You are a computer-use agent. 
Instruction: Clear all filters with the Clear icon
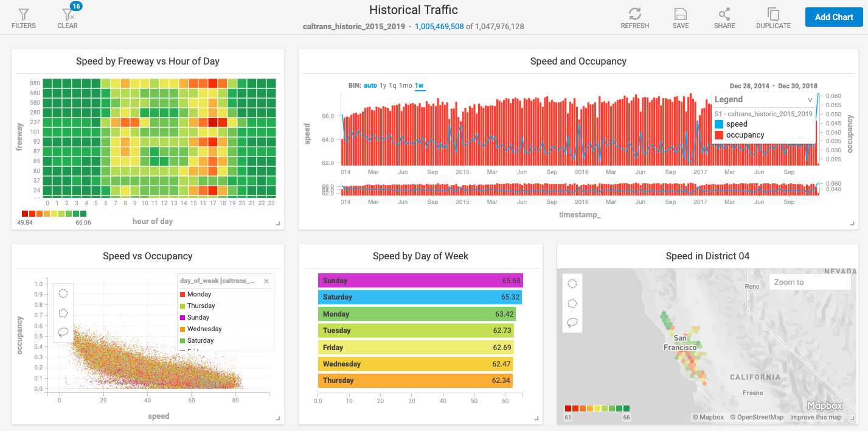click(x=68, y=14)
